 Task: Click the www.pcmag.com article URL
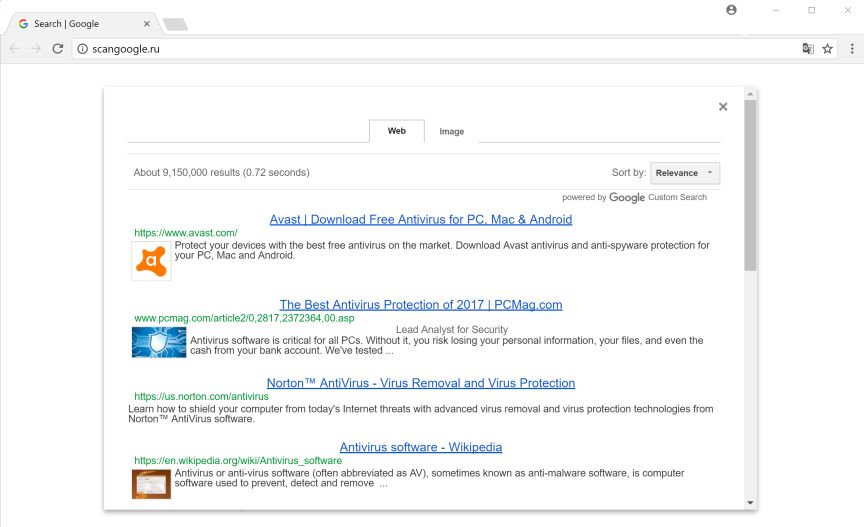[x=244, y=318]
